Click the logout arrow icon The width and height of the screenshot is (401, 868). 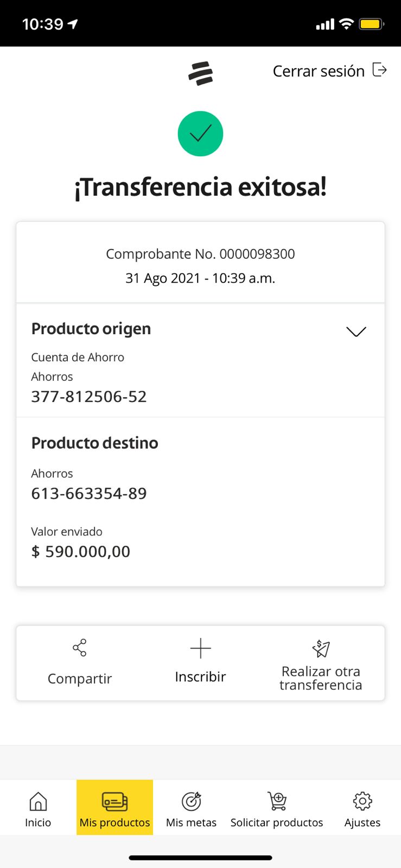pyautogui.click(x=379, y=70)
